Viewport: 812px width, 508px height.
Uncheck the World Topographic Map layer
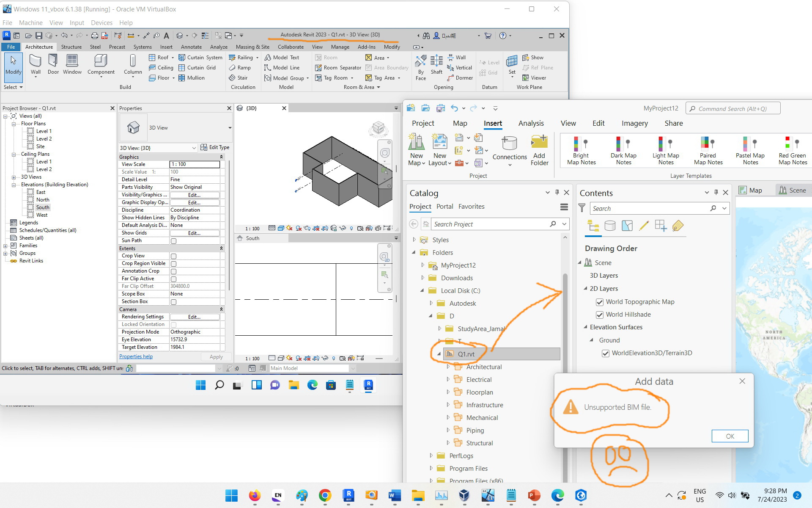click(x=600, y=302)
